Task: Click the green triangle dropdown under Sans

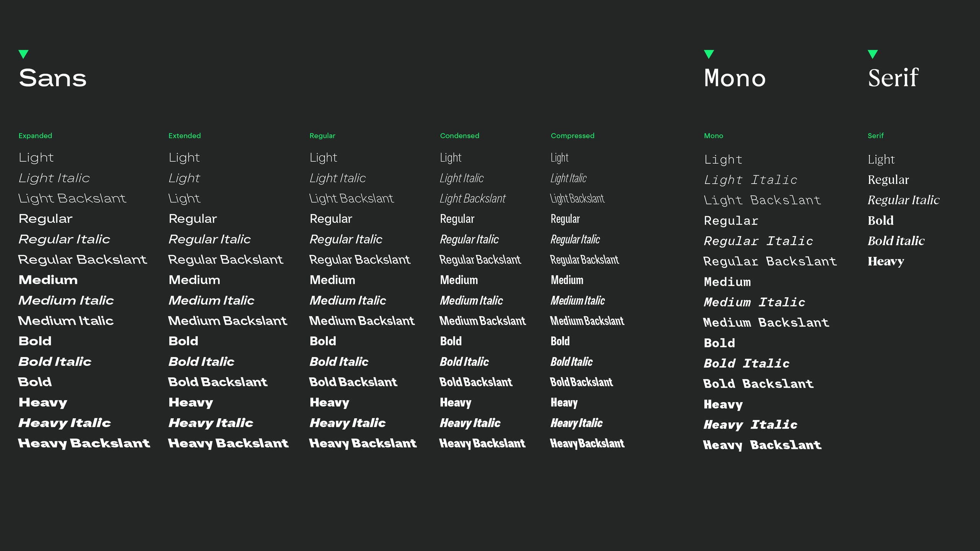Action: [24, 54]
